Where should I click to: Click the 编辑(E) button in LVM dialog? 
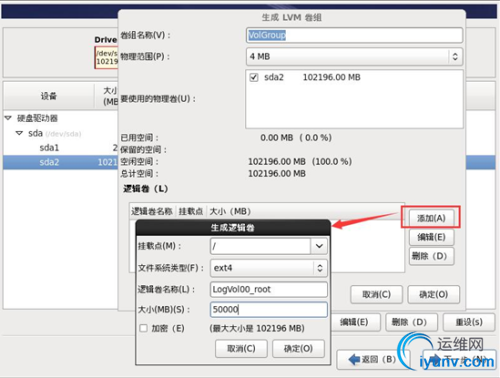[431, 237]
